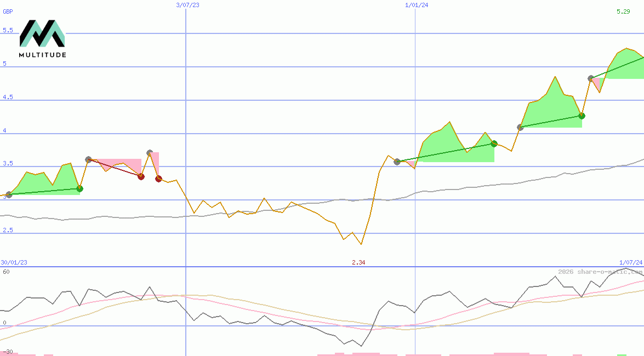This screenshot has height=356, width=644.
Task: Select the first dark red exit marker
Action: pyautogui.click(x=141, y=176)
